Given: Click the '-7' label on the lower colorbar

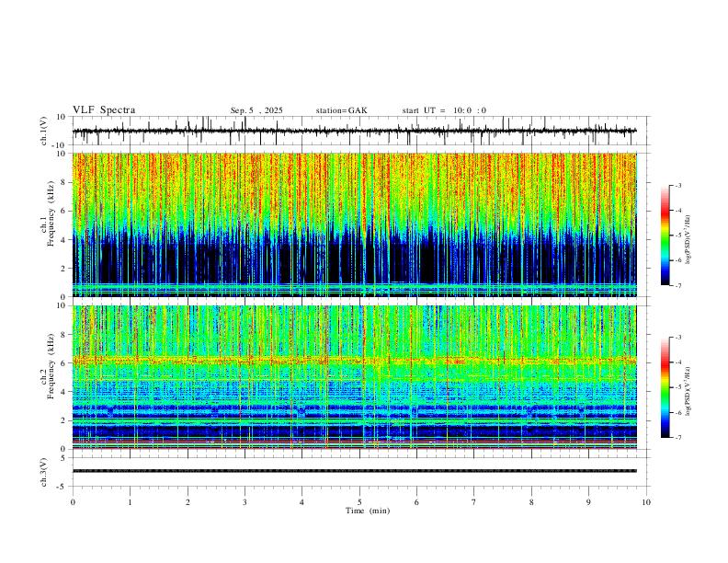Looking at the screenshot, I should coord(678,438).
